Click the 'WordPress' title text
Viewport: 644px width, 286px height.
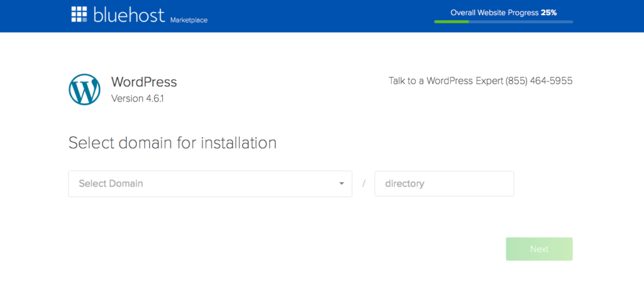point(144,82)
